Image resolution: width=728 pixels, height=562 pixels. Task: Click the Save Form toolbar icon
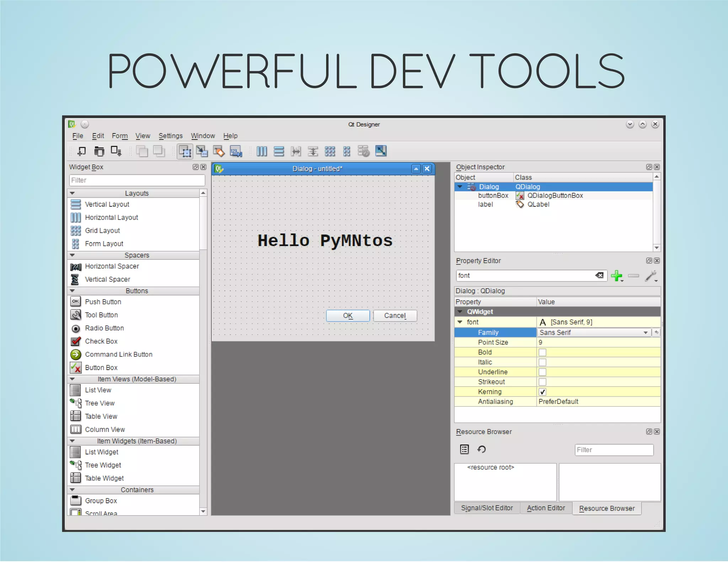point(116,151)
